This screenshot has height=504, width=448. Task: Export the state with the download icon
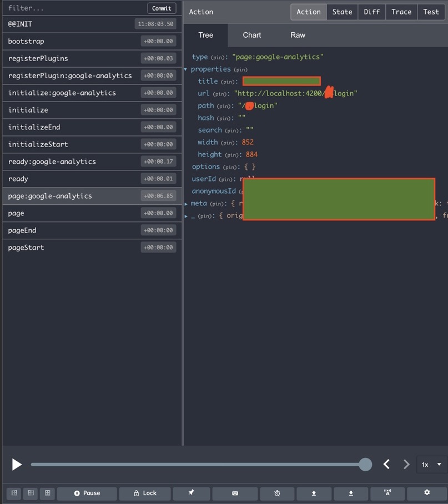350,493
